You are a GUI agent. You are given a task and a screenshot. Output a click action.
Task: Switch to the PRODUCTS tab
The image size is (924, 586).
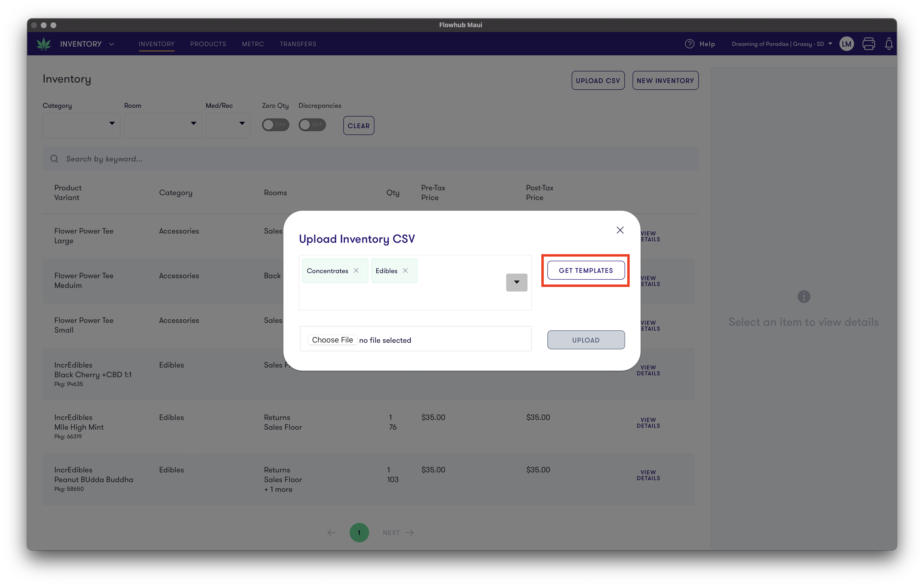click(208, 44)
